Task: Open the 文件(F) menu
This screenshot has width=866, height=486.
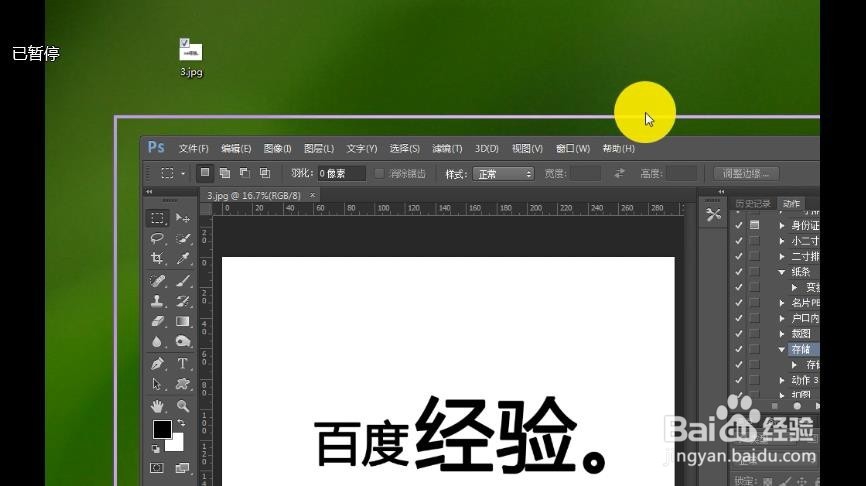Action: coord(193,149)
